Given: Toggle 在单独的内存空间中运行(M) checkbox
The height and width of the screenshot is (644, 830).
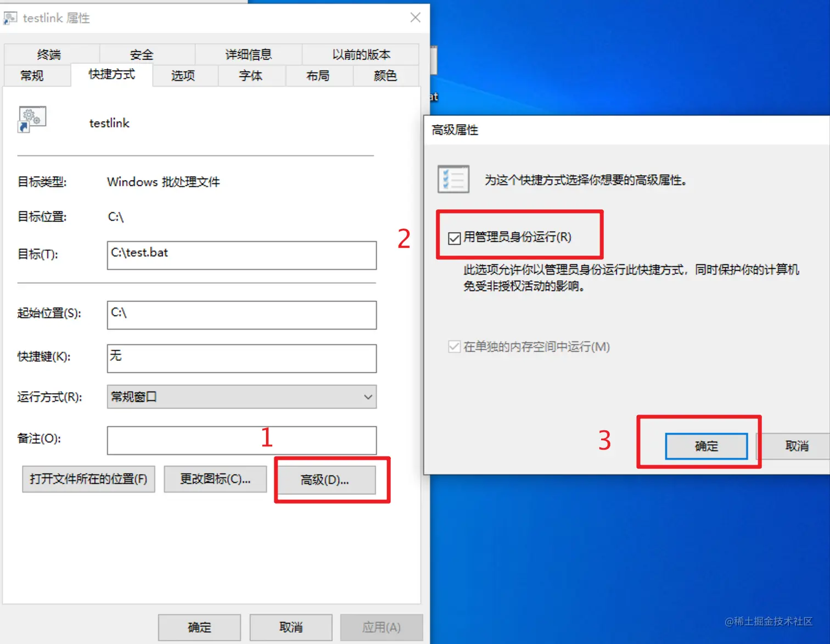Looking at the screenshot, I should click(x=453, y=346).
